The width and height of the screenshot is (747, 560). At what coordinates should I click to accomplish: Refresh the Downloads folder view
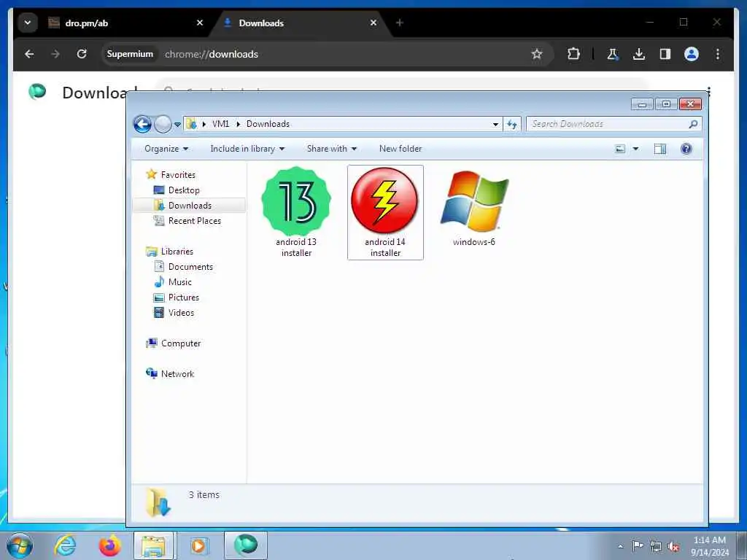512,124
